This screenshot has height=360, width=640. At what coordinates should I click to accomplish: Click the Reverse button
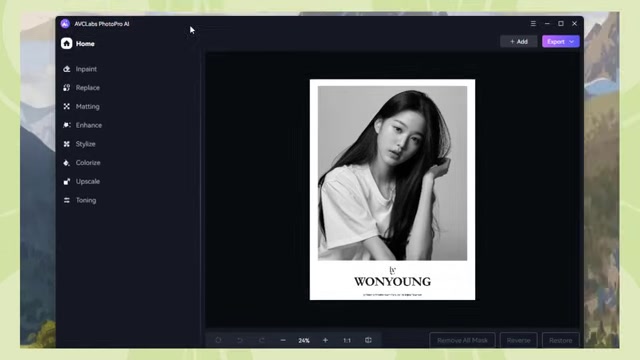pos(519,340)
